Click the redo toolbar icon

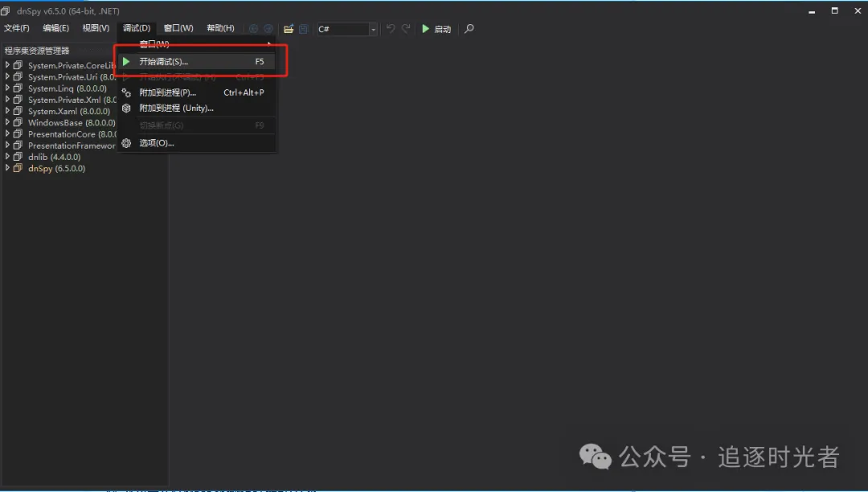click(x=406, y=29)
